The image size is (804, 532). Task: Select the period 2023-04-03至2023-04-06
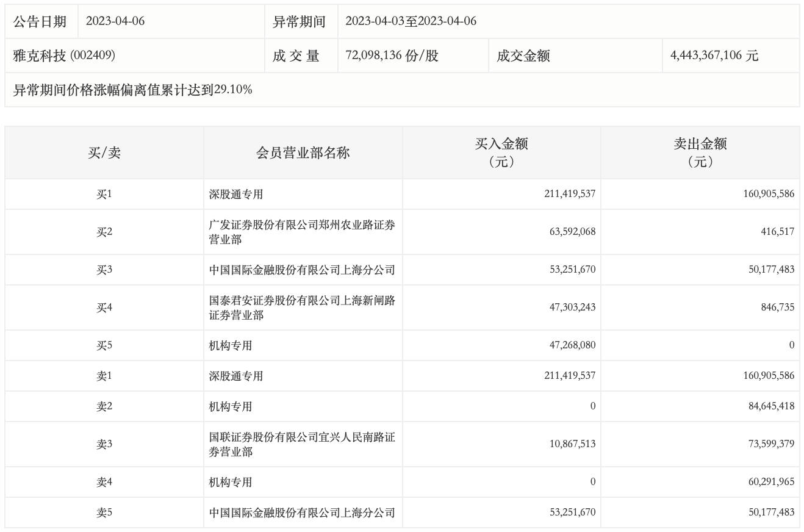411,21
